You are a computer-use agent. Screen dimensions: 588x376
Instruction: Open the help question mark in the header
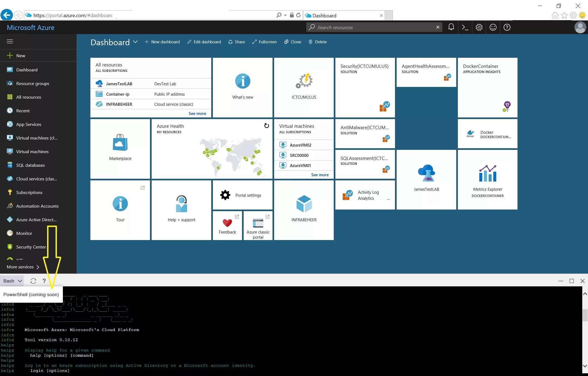click(507, 27)
